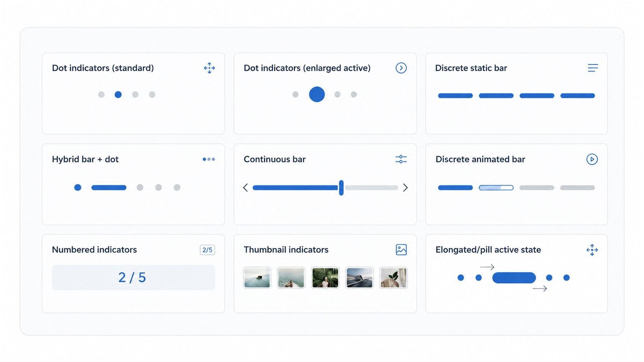Click the lines icon on Discrete static bar
Viewport: 644px width, 362px height.
[593, 68]
